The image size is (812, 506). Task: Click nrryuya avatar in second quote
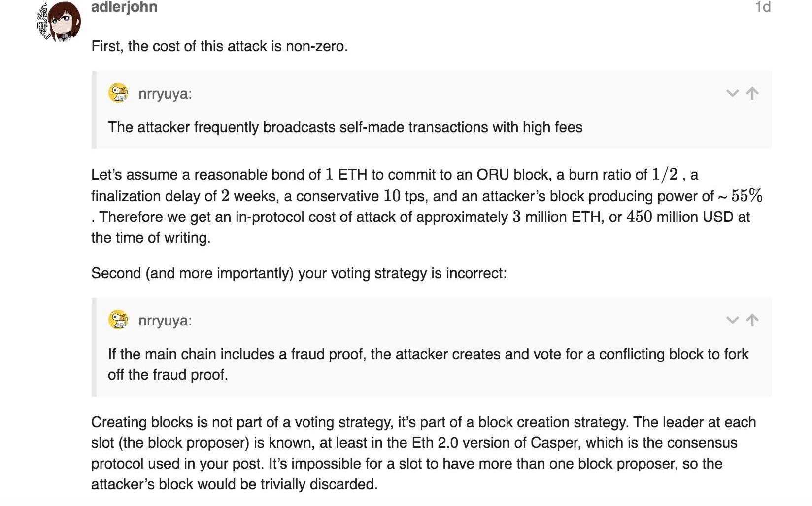118,320
